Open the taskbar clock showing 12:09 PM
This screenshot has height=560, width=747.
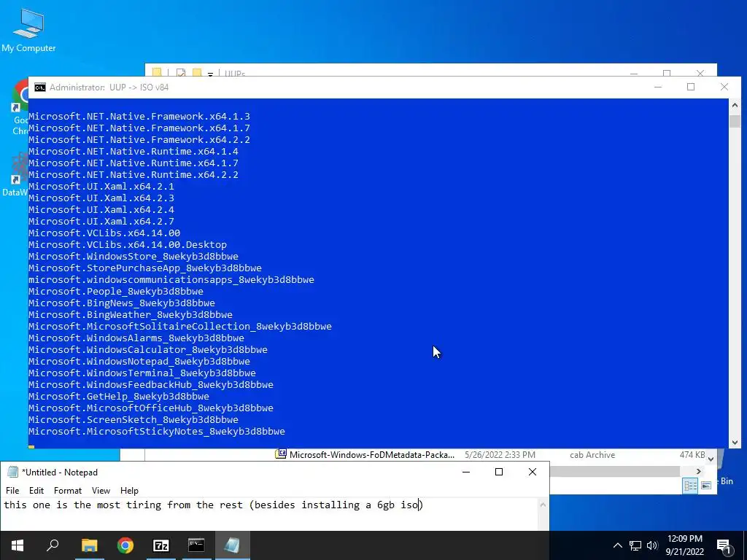click(x=684, y=545)
